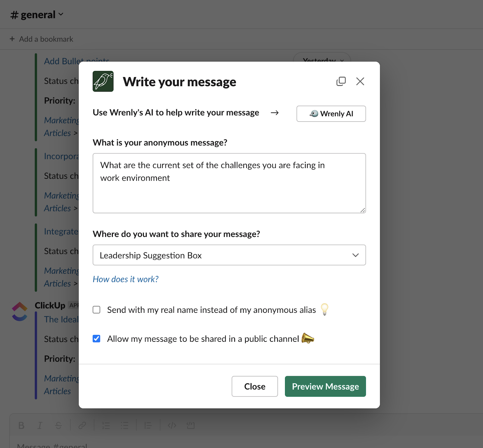Click the Wrenly bird app logo
The width and height of the screenshot is (483, 448).
[x=103, y=81]
